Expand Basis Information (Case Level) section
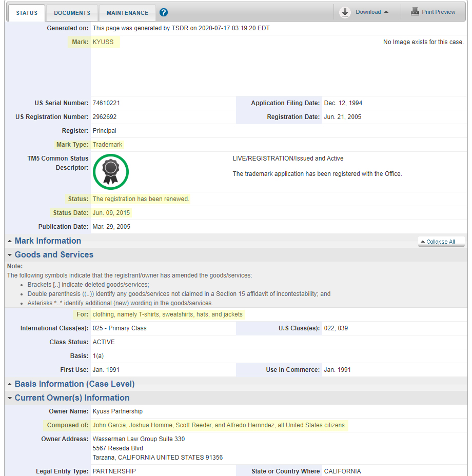The image size is (472, 476). click(74, 384)
